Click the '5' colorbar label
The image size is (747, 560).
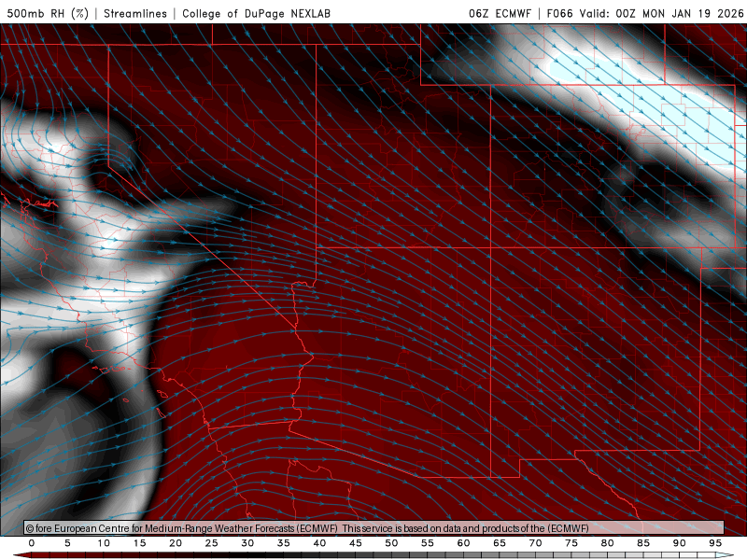67,543
